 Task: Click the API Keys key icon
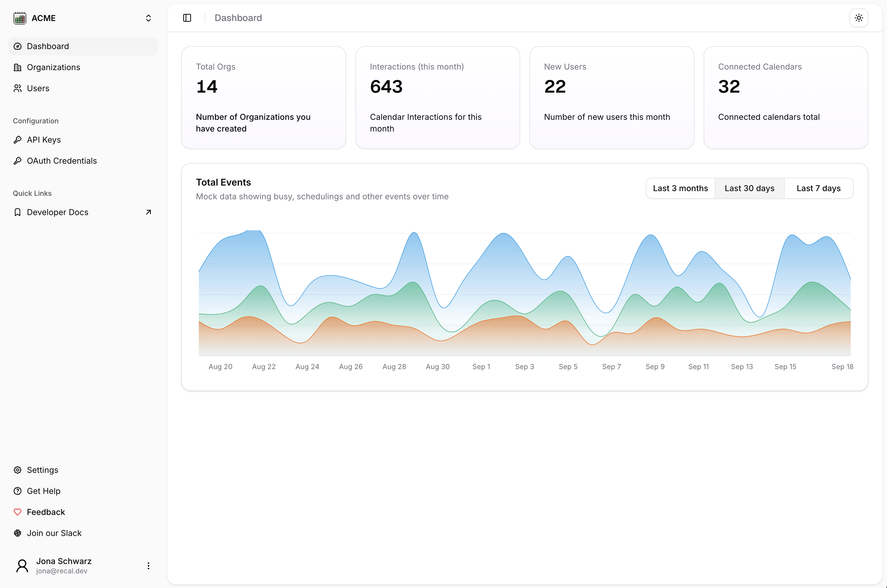18,139
